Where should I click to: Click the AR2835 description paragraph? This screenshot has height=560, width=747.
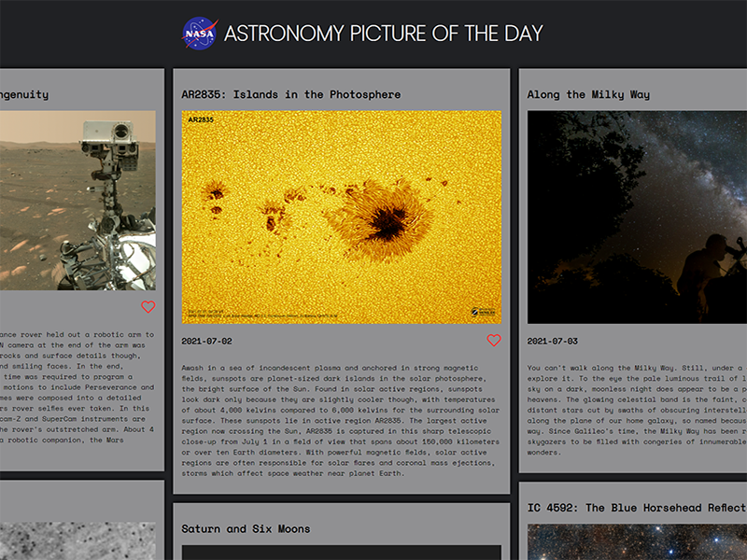pos(341,420)
